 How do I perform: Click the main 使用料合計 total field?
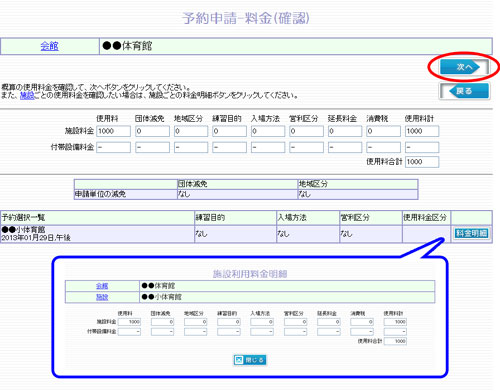pos(422,162)
